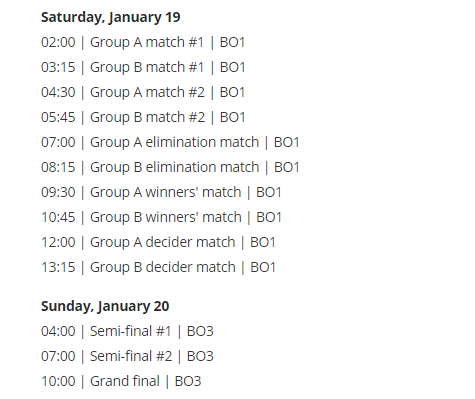Screen dimensions: 475x399
Task: Click the 04:30 Group A match #2 entry
Action: point(143,92)
